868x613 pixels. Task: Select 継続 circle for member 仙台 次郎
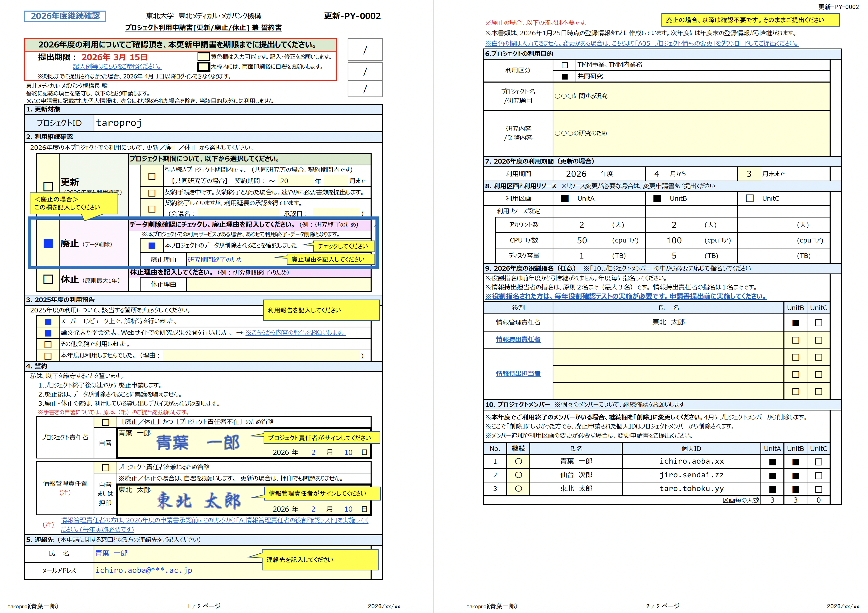[x=518, y=475]
